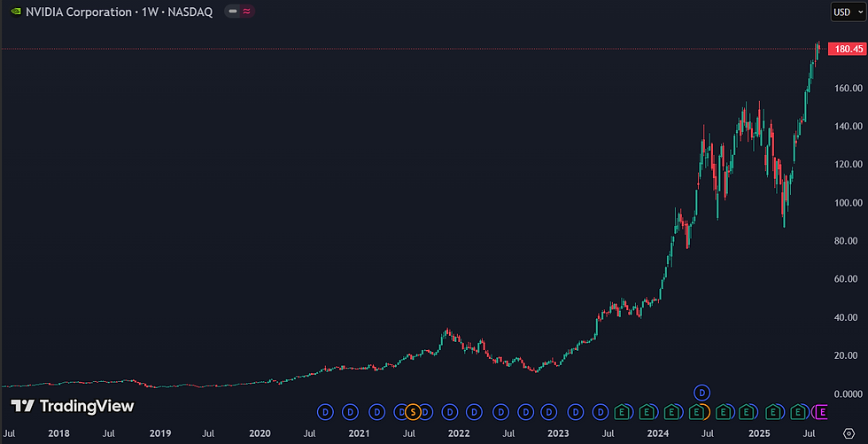Click the 2019 label on the time axis
The image size is (868, 444).
click(160, 433)
